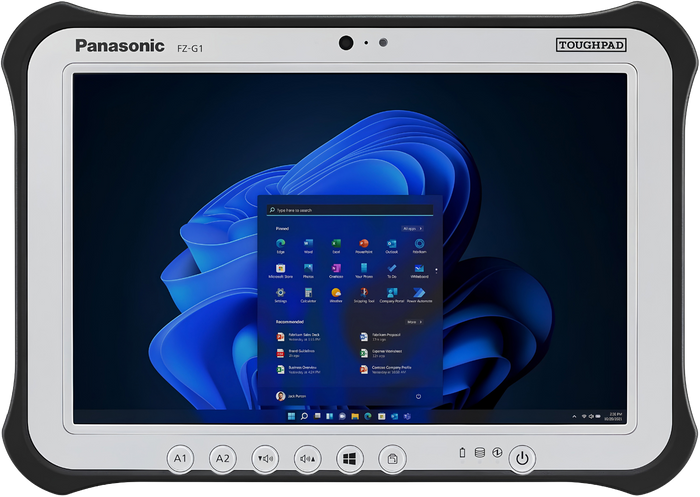Open the Widgets taskbar icon
700x497 pixels.
coord(329,416)
